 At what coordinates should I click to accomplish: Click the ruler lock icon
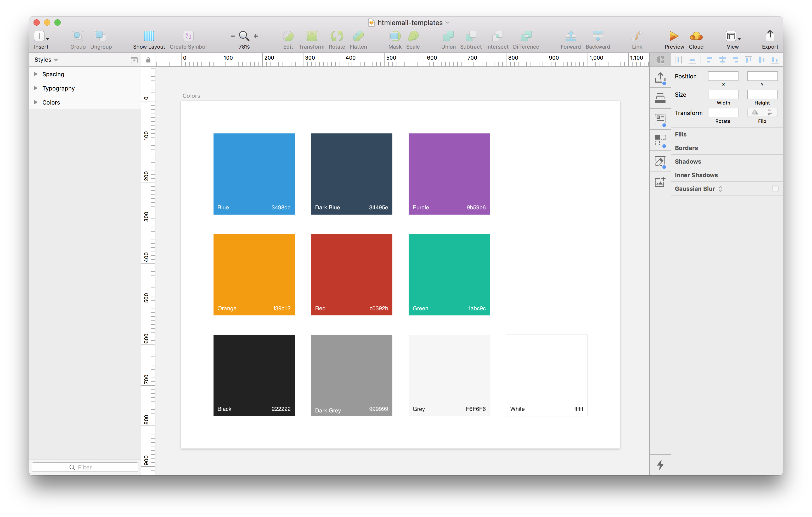[148, 60]
